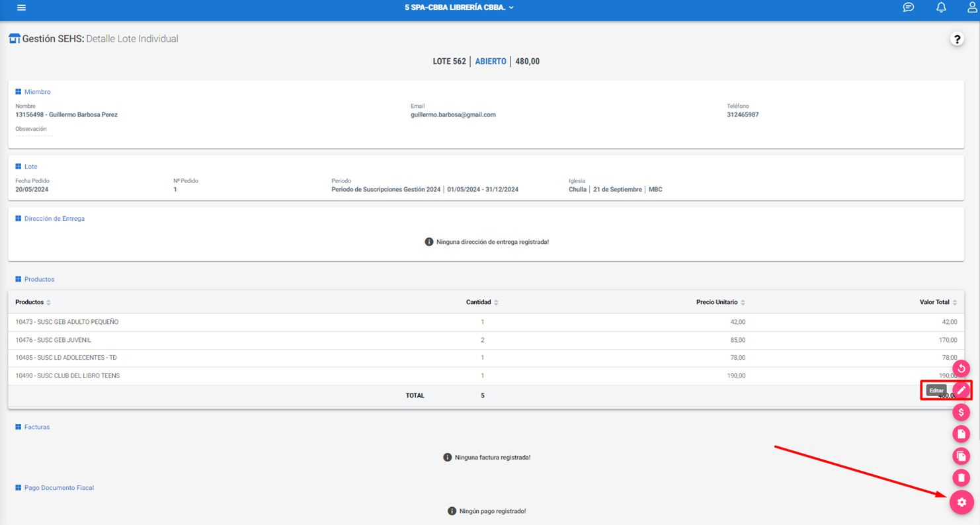Click the Periodo de Suscripciones Gestión 2024 text
980x525 pixels.
[x=386, y=190]
